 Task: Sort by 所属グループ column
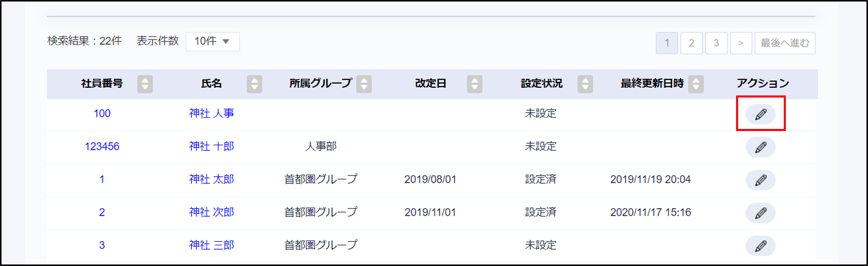(x=364, y=84)
